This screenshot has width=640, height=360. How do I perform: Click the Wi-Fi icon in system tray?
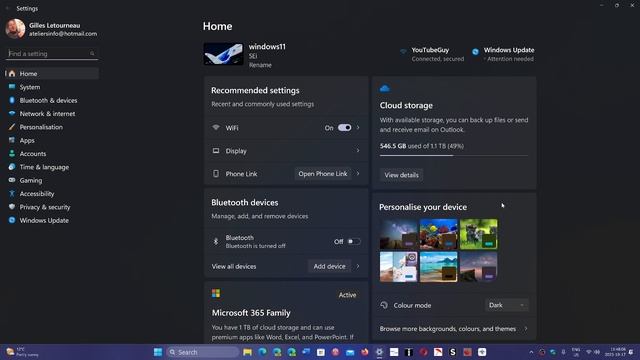589,352
